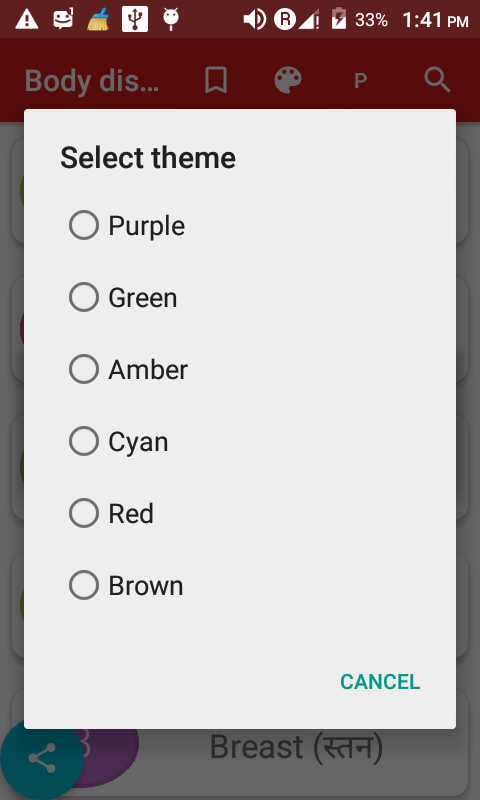Pick the Brown theme radio button
Image resolution: width=480 pixels, height=800 pixels.
coord(84,585)
